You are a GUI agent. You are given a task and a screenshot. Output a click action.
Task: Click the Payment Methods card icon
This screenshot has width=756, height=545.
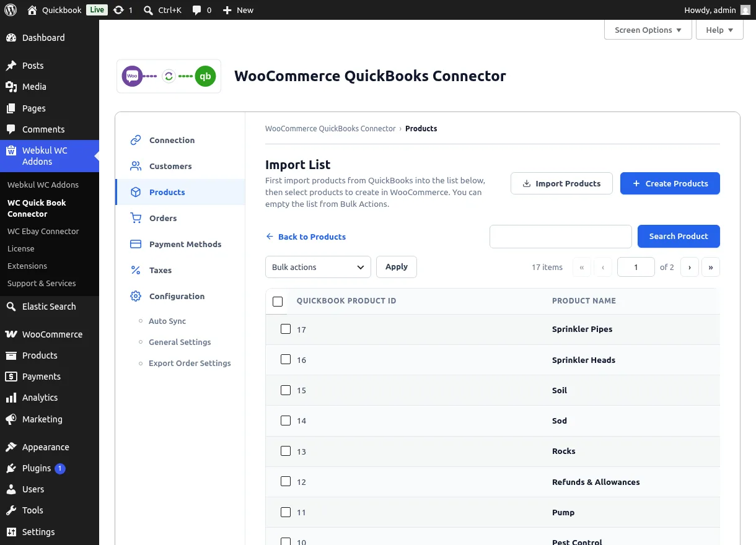(136, 244)
